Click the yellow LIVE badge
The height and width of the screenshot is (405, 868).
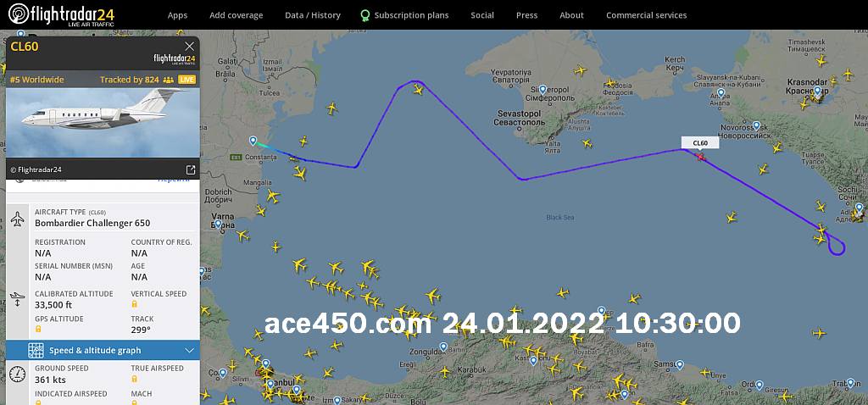pos(186,80)
